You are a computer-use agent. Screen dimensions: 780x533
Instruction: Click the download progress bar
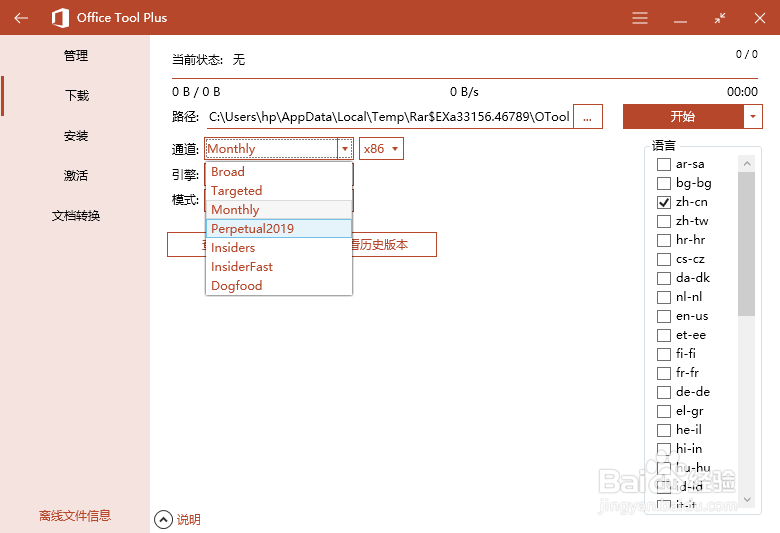pyautogui.click(x=465, y=79)
